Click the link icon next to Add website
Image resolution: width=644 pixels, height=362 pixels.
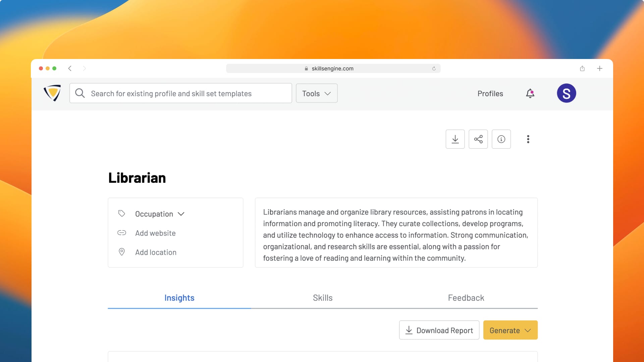(122, 233)
